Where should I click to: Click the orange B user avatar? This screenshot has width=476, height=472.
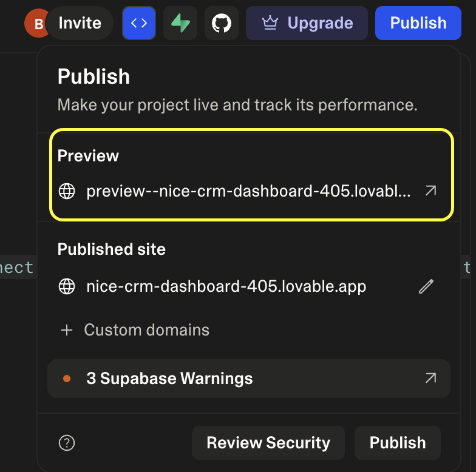37,23
